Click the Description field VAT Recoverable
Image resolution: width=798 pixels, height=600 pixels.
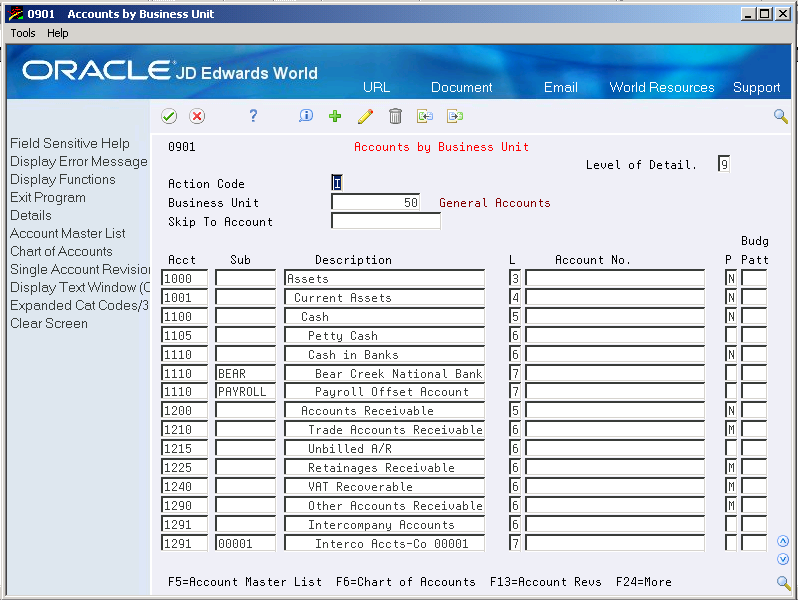(x=384, y=487)
